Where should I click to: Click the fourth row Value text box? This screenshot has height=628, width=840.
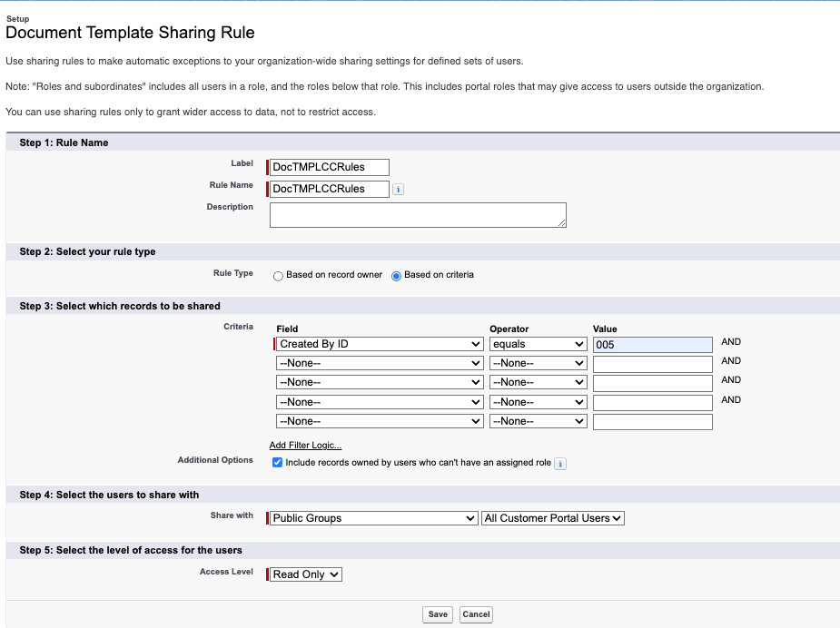point(651,401)
